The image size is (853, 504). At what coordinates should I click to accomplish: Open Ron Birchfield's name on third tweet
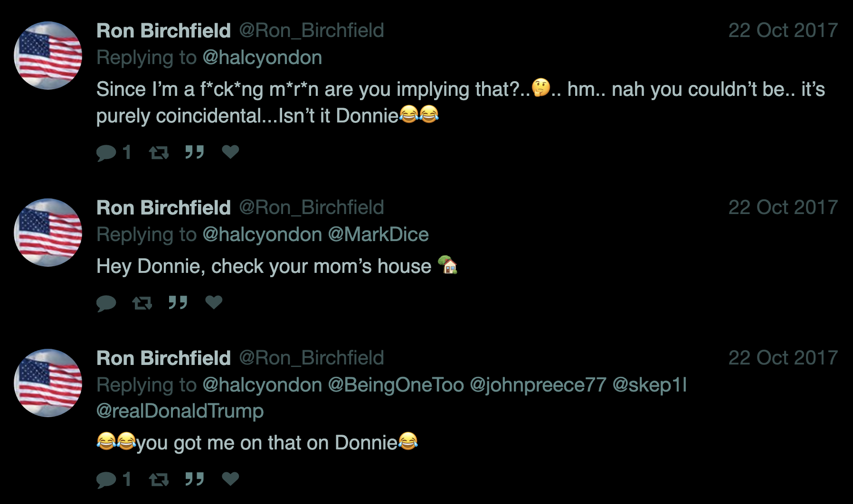point(163,358)
